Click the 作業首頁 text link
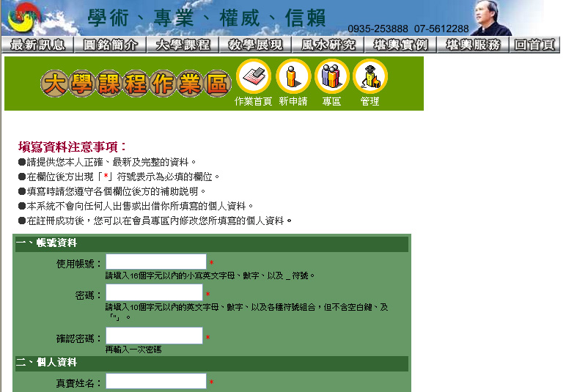Screen dimensions: 566x392 [254, 101]
